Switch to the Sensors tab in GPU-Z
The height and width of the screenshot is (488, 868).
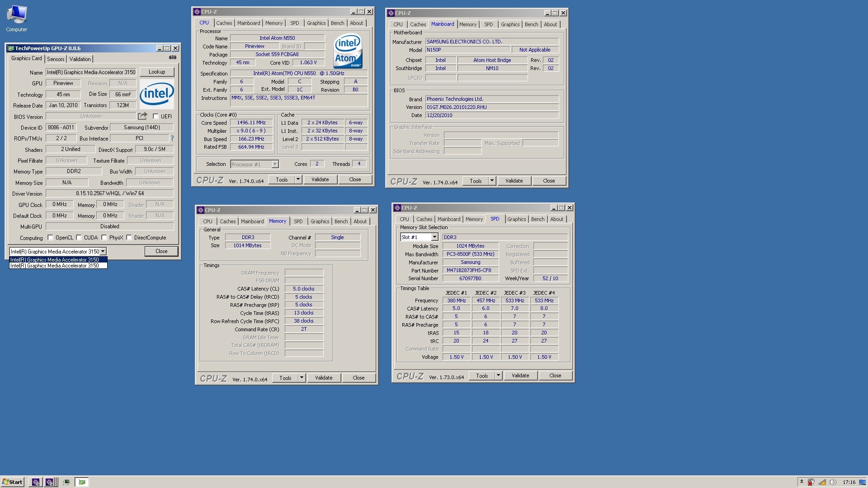pos(56,59)
